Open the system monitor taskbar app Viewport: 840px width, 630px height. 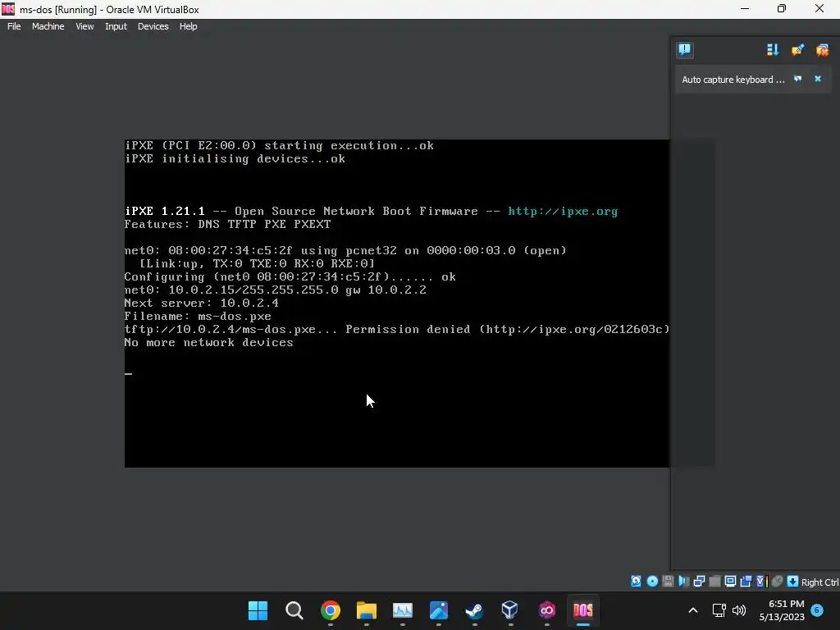pyautogui.click(x=402, y=610)
